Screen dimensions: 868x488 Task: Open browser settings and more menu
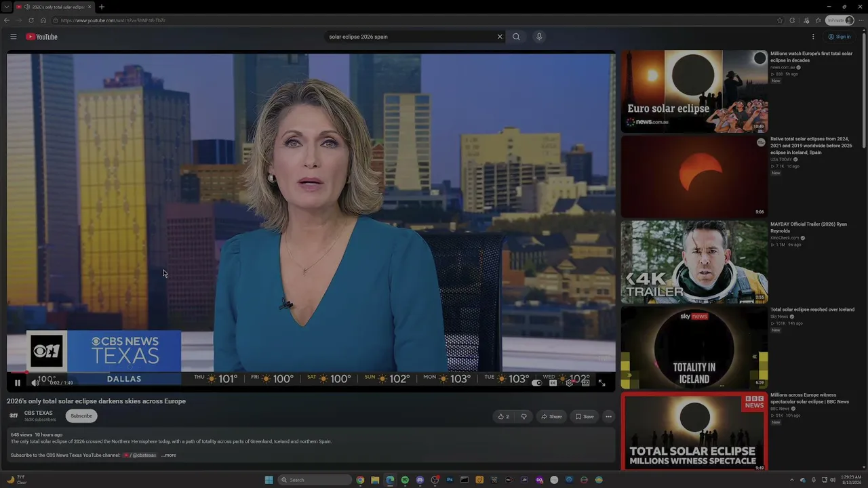[861, 20]
